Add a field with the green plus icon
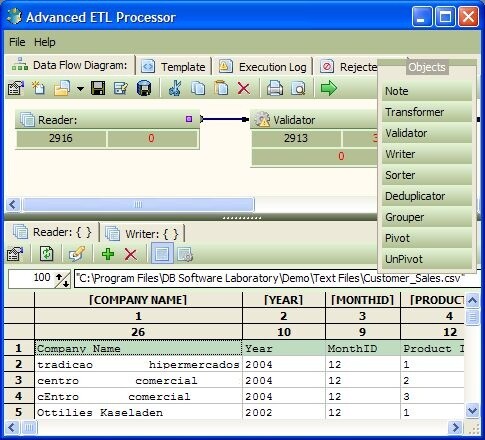The image size is (485, 440). point(108,254)
